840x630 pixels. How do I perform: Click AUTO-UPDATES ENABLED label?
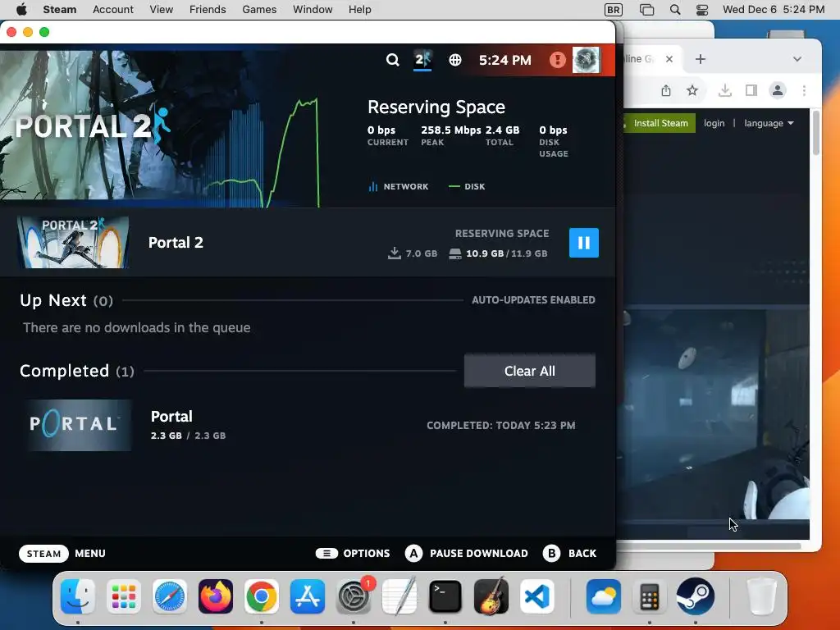coord(533,300)
